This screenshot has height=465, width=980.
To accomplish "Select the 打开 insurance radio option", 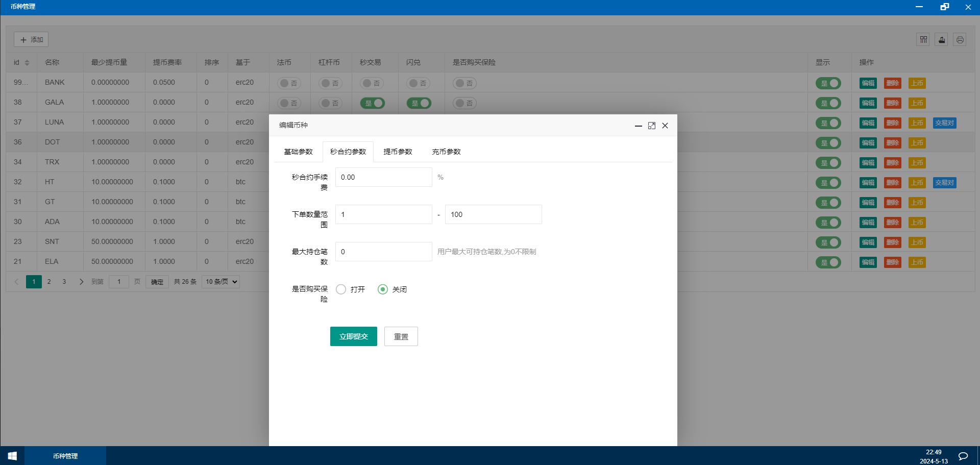I will (x=341, y=289).
